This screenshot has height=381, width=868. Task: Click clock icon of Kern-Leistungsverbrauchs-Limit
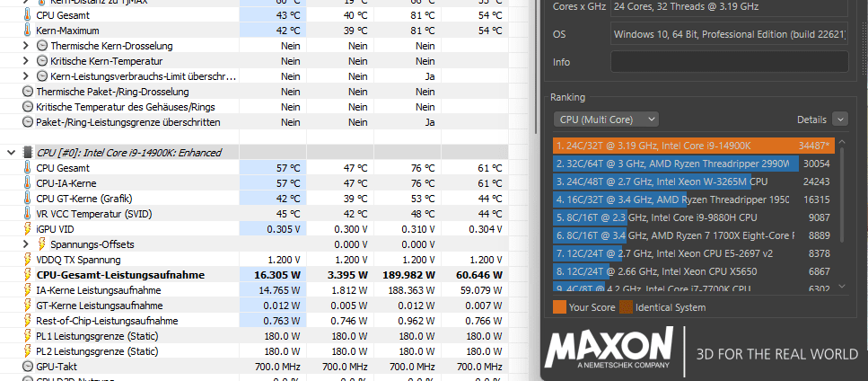[x=42, y=76]
